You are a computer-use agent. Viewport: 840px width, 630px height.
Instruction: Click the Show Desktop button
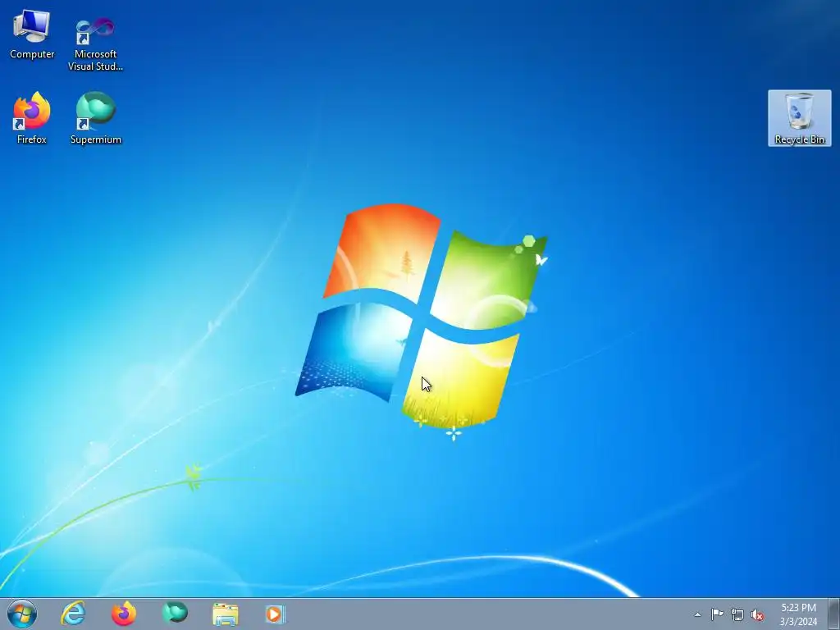pyautogui.click(x=834, y=614)
